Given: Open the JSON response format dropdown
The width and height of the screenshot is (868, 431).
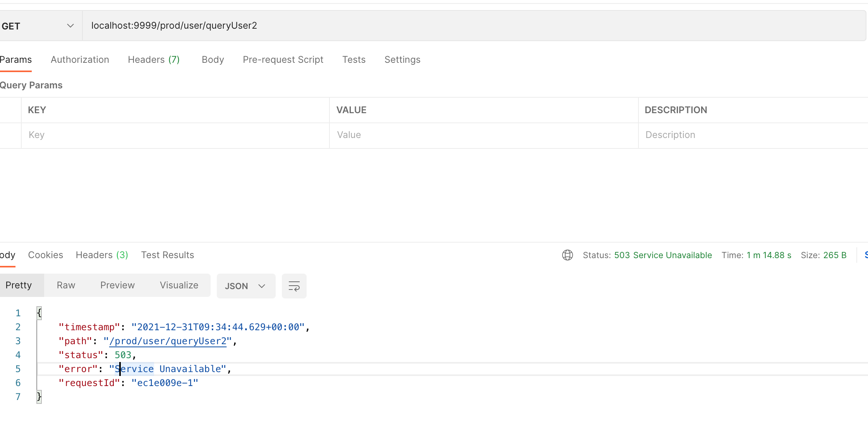Looking at the screenshot, I should tap(246, 286).
